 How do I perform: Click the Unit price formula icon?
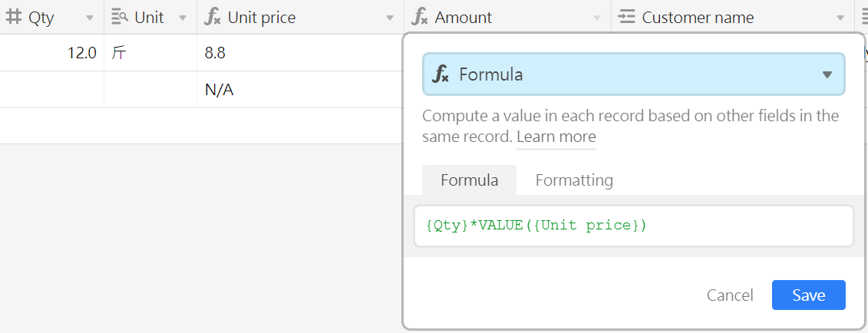pyautogui.click(x=213, y=17)
